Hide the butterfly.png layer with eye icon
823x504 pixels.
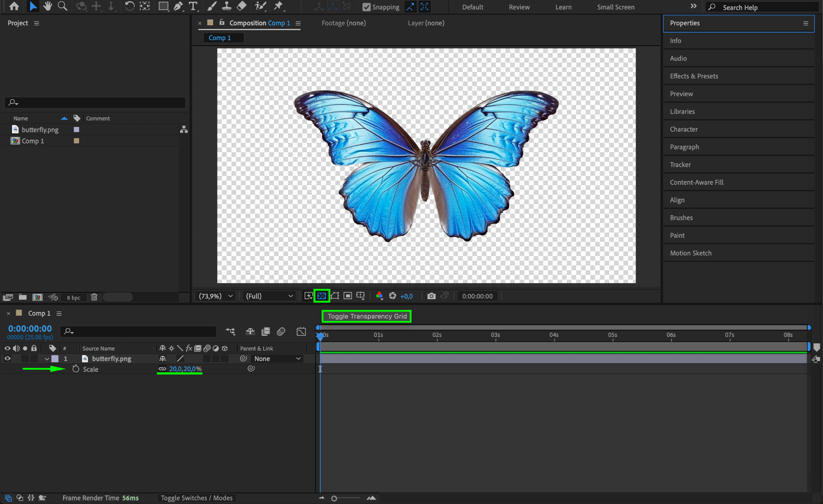click(x=7, y=359)
